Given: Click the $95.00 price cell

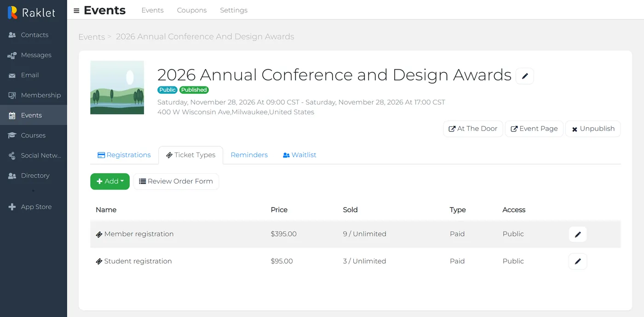Looking at the screenshot, I should (282, 261).
